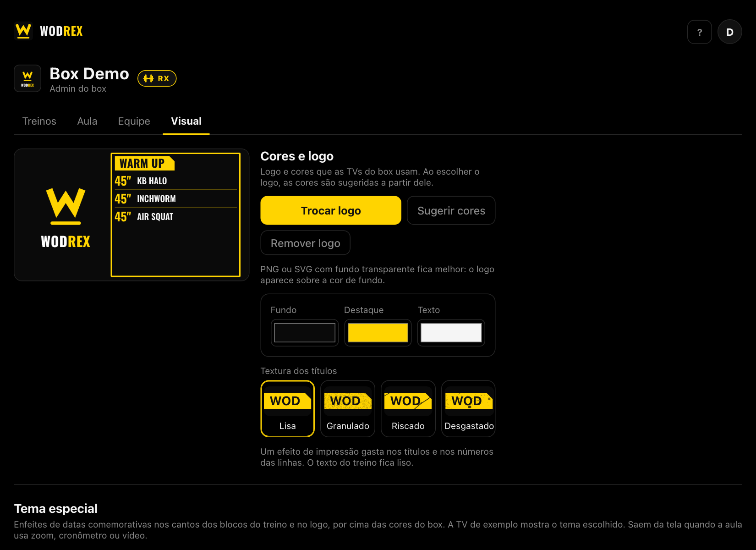Open the help question mark icon
Screen dimensions: 756x550
click(x=699, y=32)
